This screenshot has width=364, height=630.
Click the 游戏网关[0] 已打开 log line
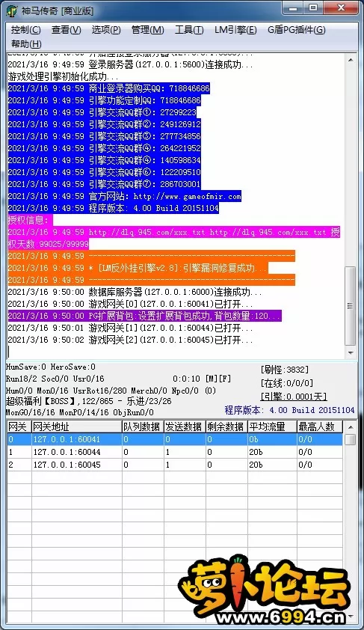click(x=131, y=304)
